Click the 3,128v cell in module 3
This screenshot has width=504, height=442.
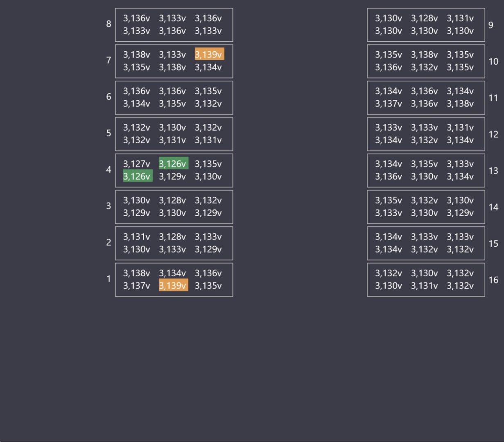[x=172, y=200]
